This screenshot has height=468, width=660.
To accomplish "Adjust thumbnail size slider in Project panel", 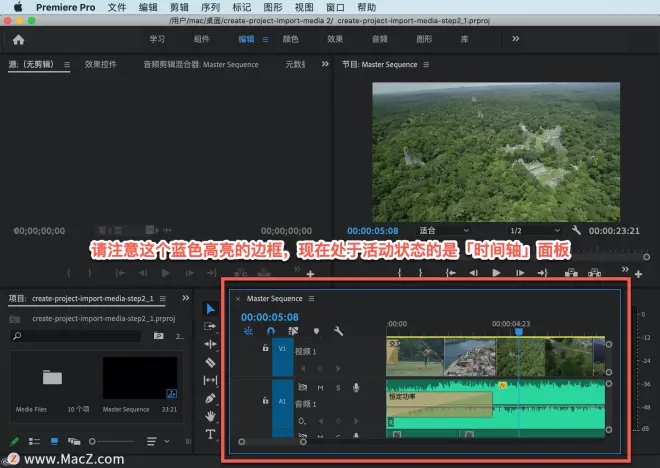I will (x=111, y=441).
